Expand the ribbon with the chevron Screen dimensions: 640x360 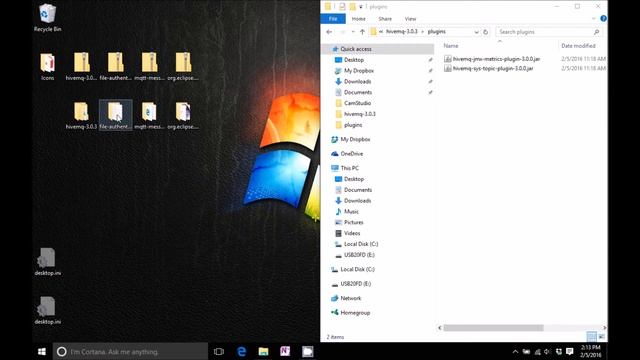tap(593, 18)
